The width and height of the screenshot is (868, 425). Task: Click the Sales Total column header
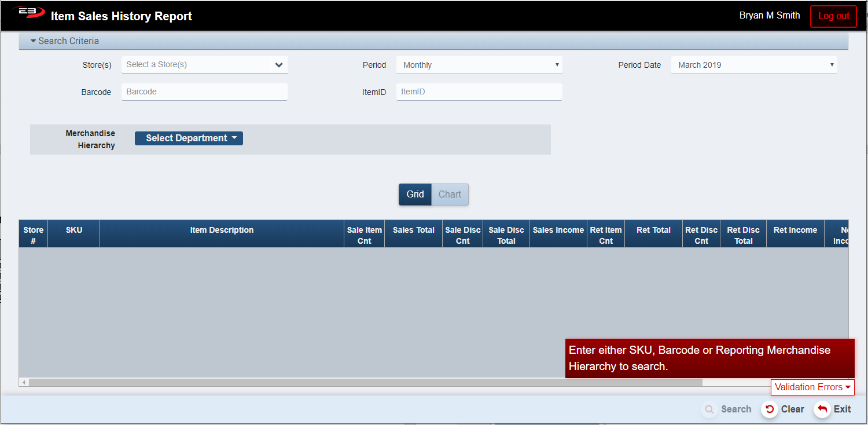coord(413,230)
